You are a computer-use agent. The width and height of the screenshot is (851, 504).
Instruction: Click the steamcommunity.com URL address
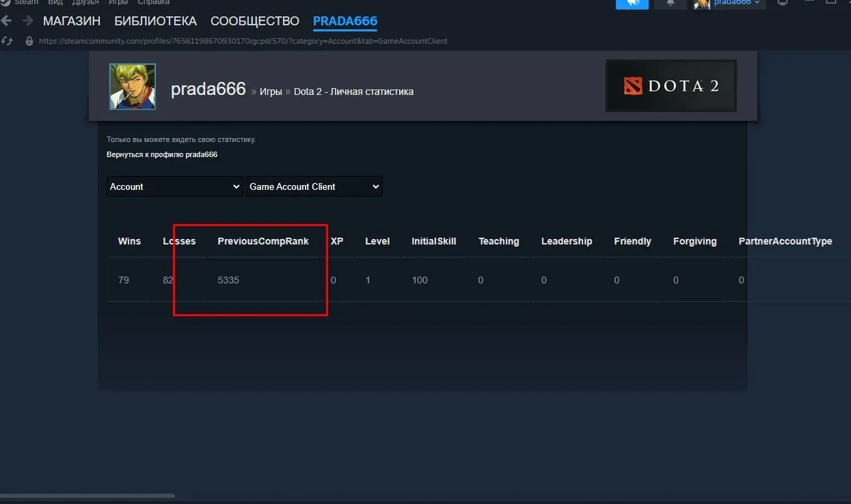coord(243,41)
